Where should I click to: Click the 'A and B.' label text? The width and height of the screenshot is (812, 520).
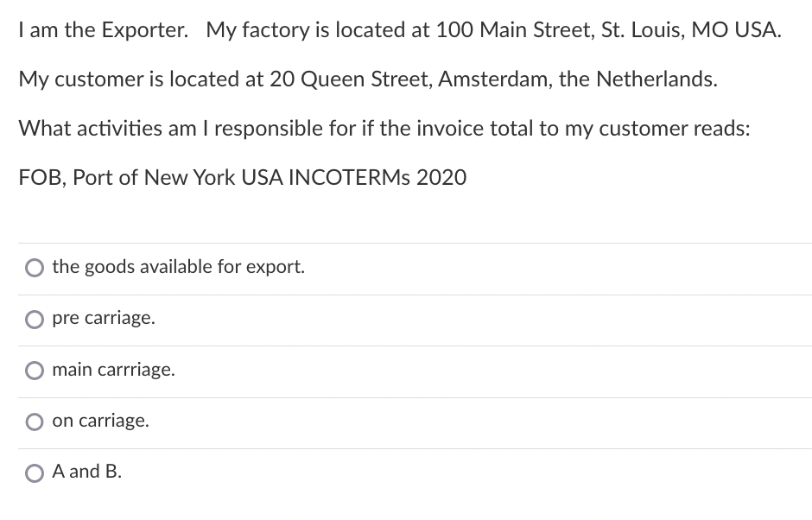[x=86, y=472]
